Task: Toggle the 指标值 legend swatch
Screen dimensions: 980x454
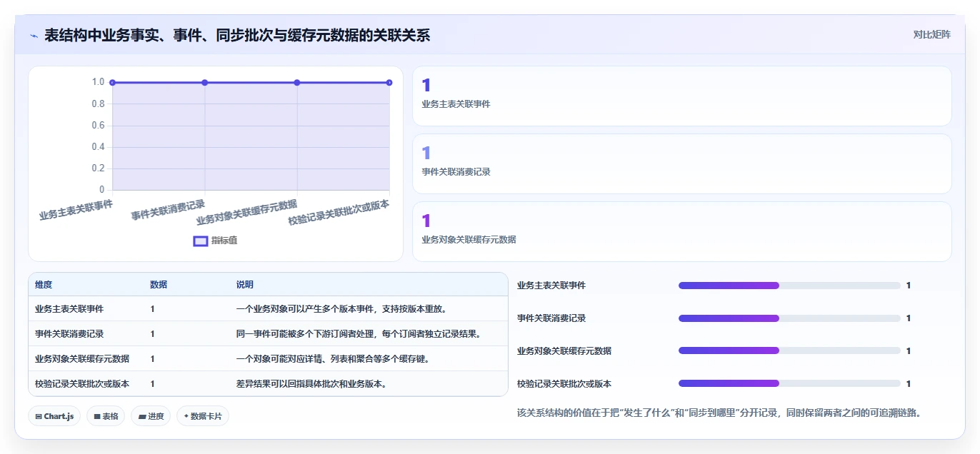Action: pyautogui.click(x=201, y=241)
